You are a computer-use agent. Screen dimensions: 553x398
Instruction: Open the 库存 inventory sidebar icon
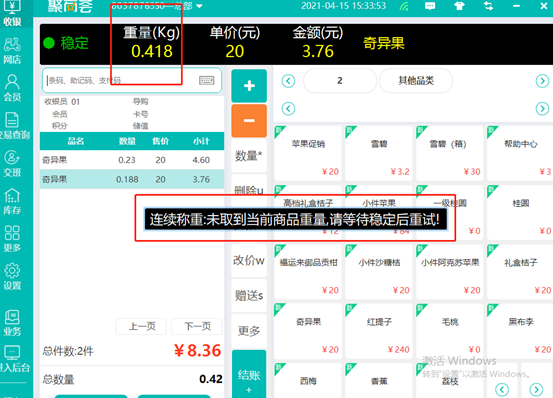[x=12, y=201]
